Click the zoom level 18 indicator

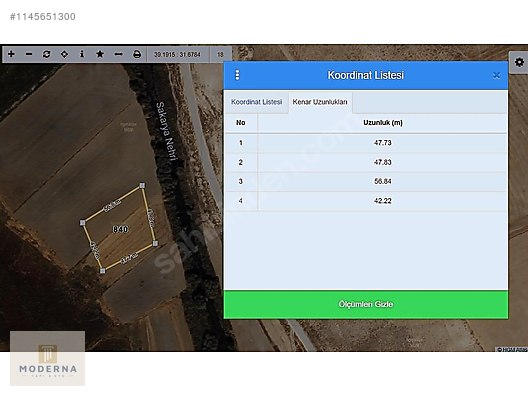(x=220, y=54)
